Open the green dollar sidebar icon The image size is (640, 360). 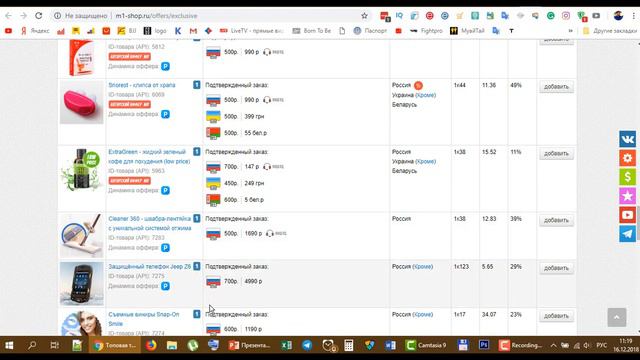click(627, 177)
